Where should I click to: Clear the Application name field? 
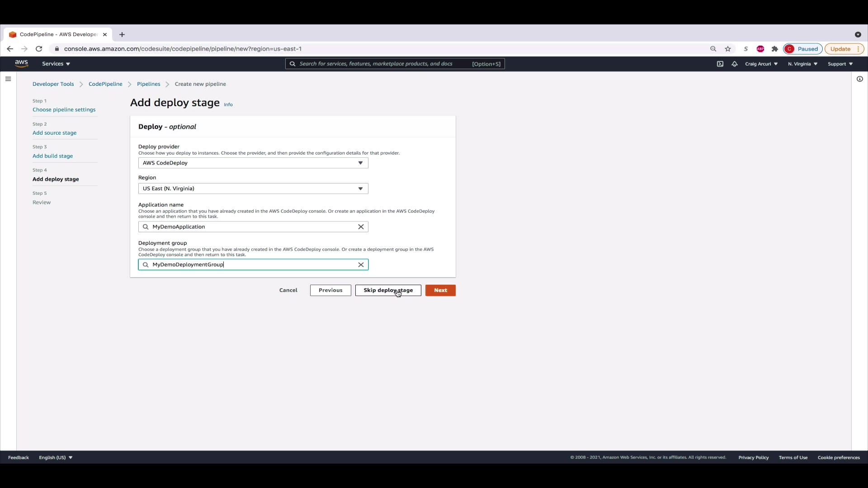(x=361, y=227)
